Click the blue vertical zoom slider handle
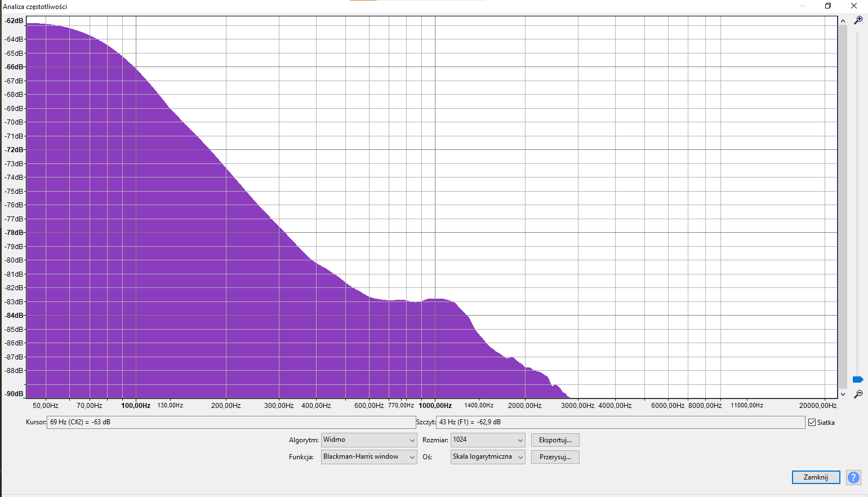 click(857, 379)
